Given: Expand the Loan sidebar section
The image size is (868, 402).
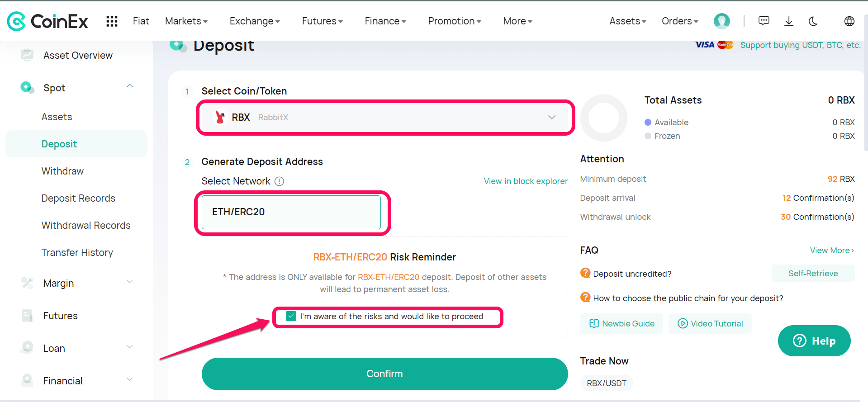Looking at the screenshot, I should click(x=130, y=347).
